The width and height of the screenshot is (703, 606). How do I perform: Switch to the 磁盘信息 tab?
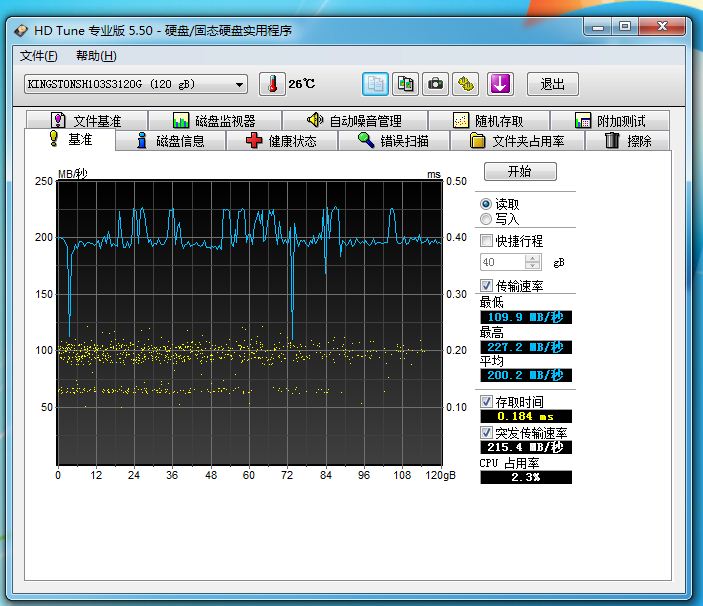pyautogui.click(x=170, y=141)
